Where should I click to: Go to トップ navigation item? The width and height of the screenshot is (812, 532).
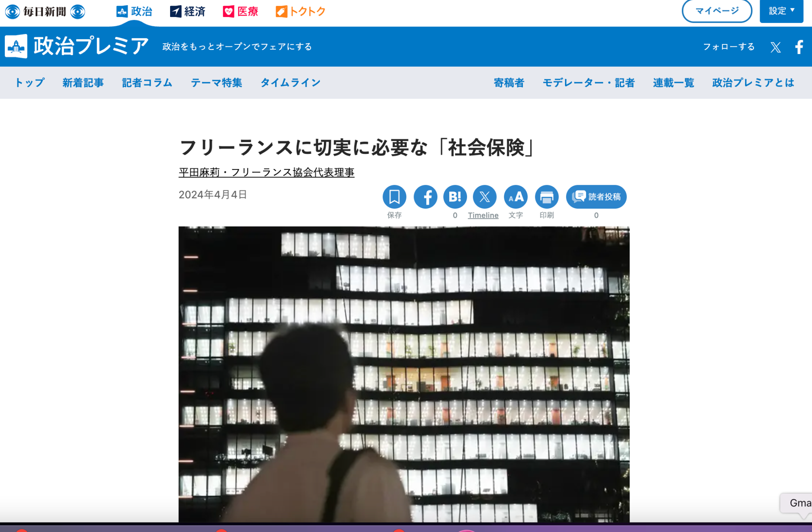(30, 83)
